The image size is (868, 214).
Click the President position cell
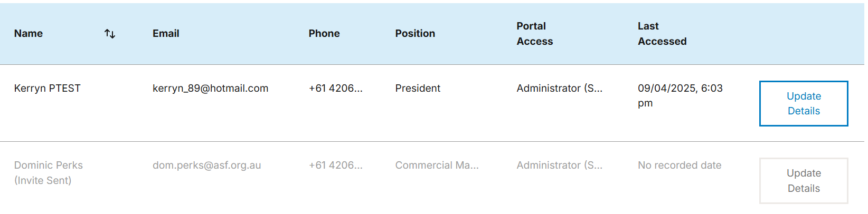point(418,88)
